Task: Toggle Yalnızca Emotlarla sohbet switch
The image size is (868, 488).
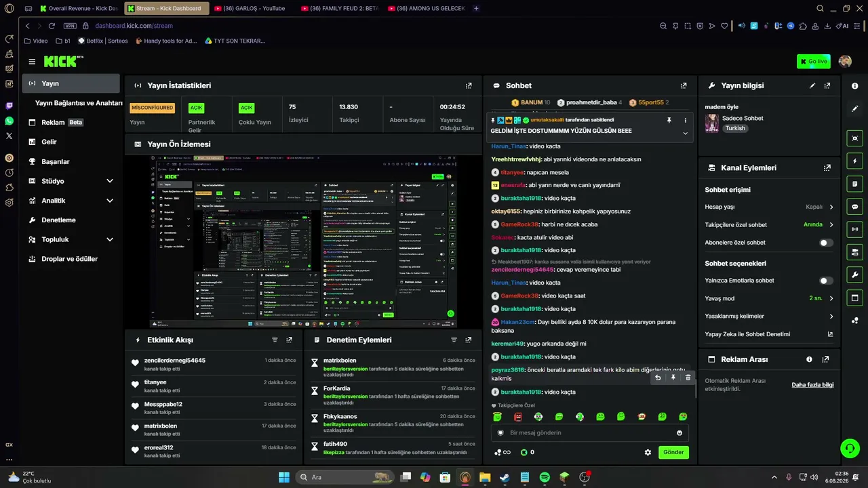Action: pyautogui.click(x=826, y=281)
